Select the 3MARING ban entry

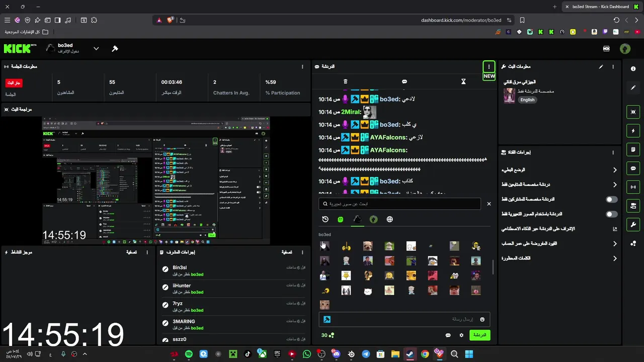(232, 325)
